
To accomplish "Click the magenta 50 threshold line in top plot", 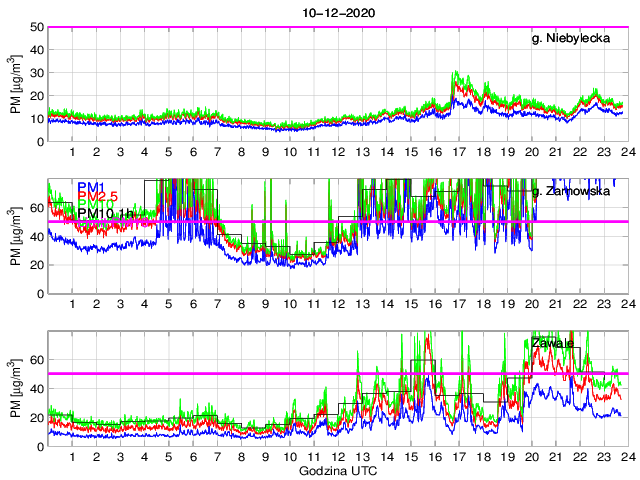I will 300,27.
